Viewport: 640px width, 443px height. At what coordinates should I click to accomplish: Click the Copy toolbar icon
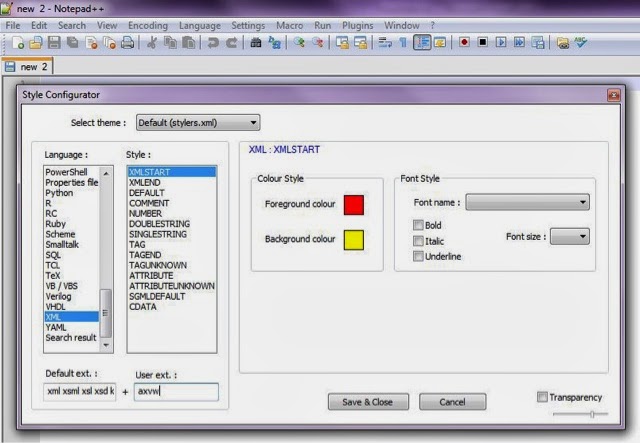[170, 42]
